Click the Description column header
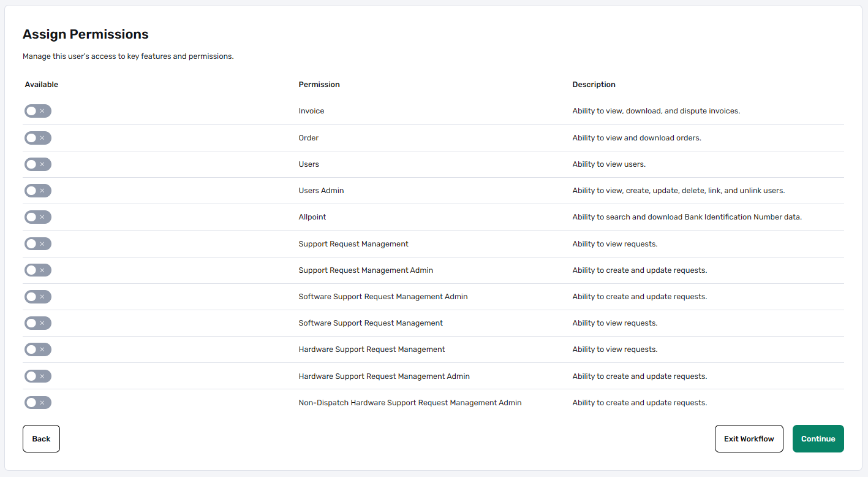Image resolution: width=868 pixels, height=477 pixels. coord(594,85)
